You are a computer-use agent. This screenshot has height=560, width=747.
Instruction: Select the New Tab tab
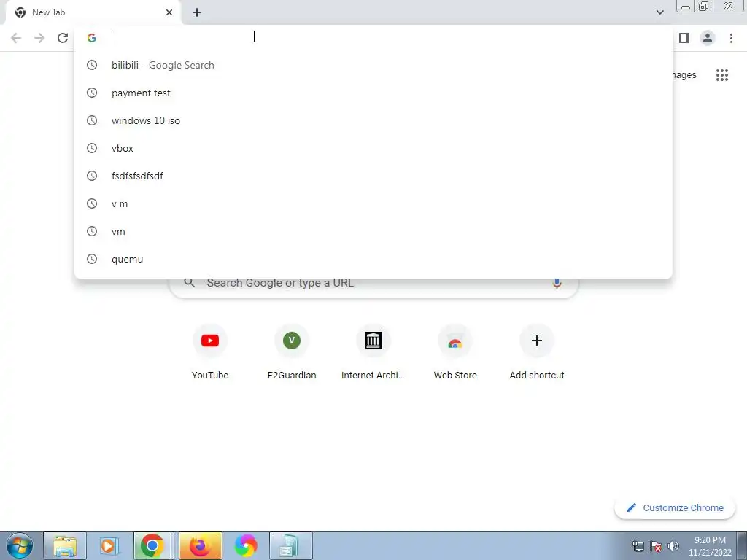click(93, 12)
